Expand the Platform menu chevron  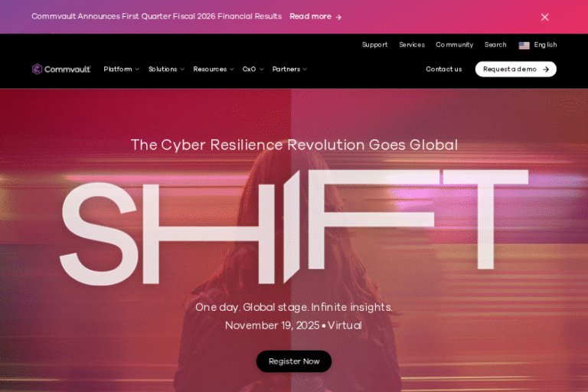137,70
